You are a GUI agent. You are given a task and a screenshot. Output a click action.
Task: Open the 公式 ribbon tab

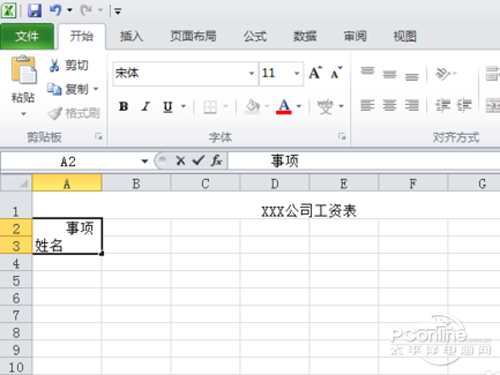(255, 36)
